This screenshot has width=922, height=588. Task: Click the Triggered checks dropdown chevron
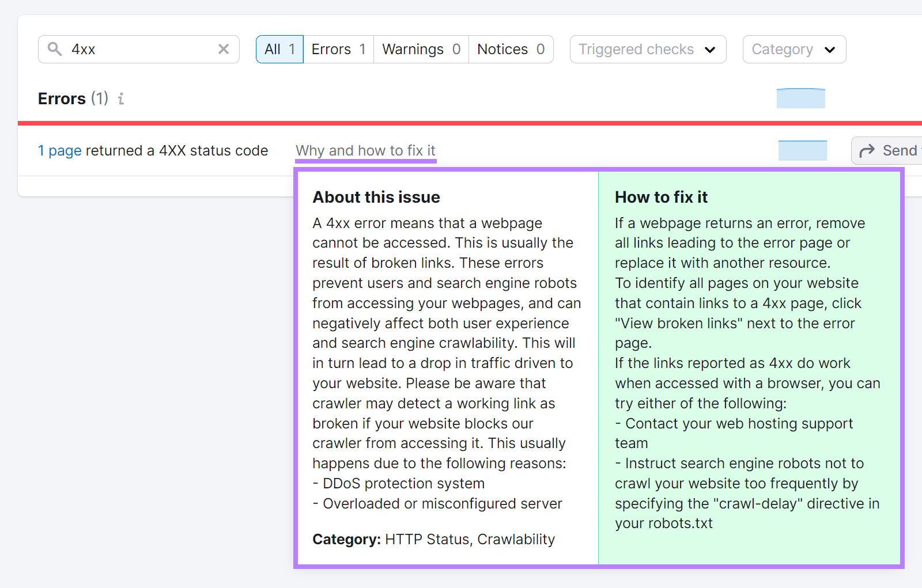pyautogui.click(x=711, y=50)
